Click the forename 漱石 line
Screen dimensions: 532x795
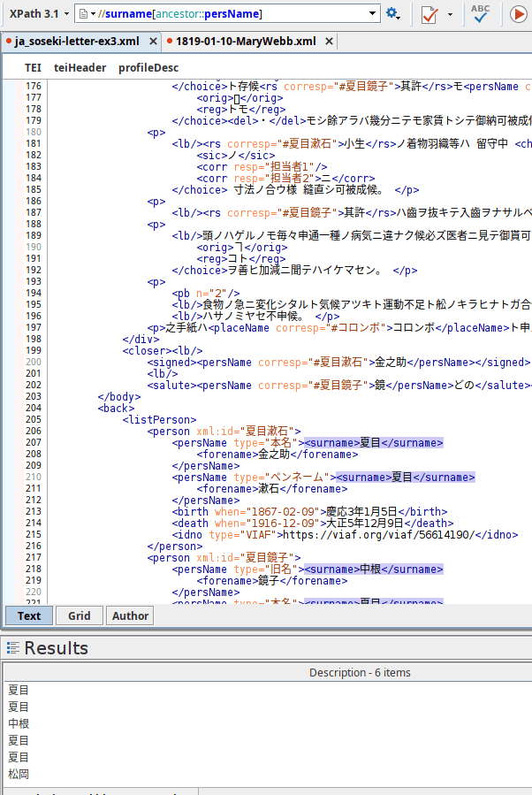click(x=272, y=489)
